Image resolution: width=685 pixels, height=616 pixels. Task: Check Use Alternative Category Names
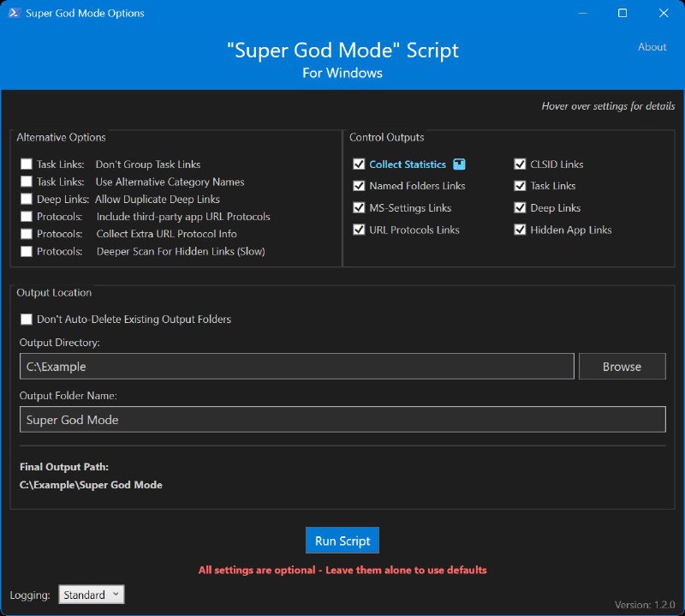[26, 182]
